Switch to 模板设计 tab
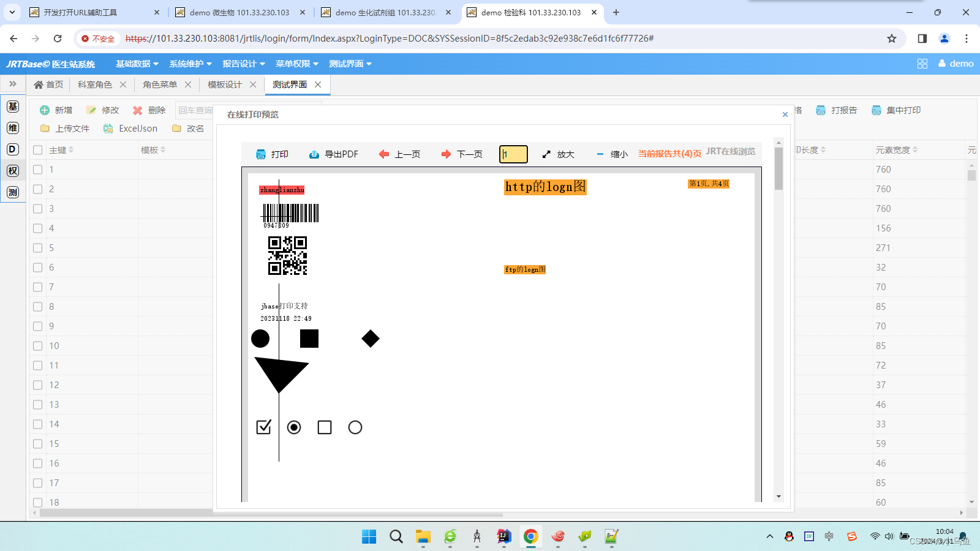Image resolution: width=980 pixels, height=551 pixels. [x=225, y=84]
